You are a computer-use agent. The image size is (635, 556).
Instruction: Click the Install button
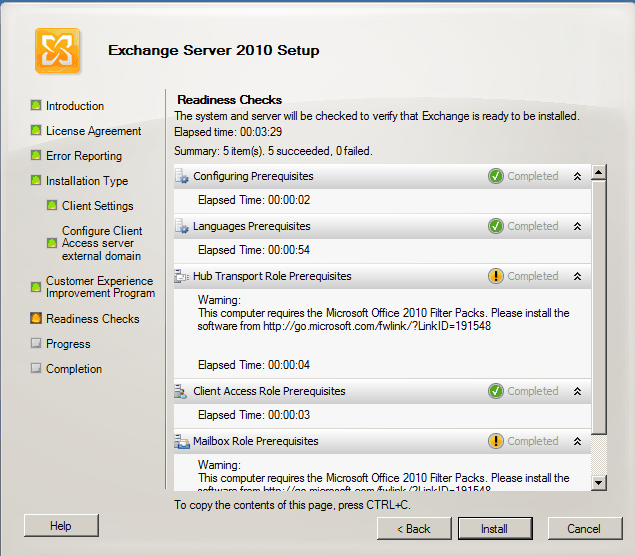495,528
